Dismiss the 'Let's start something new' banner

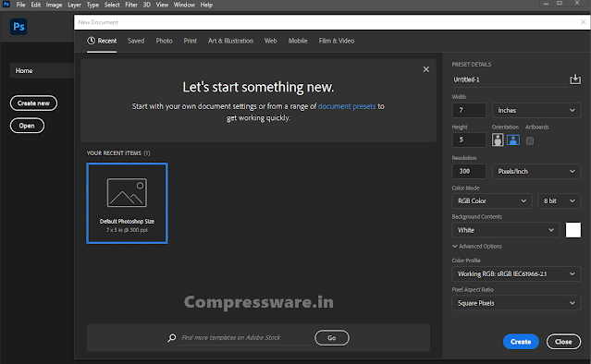pos(426,69)
